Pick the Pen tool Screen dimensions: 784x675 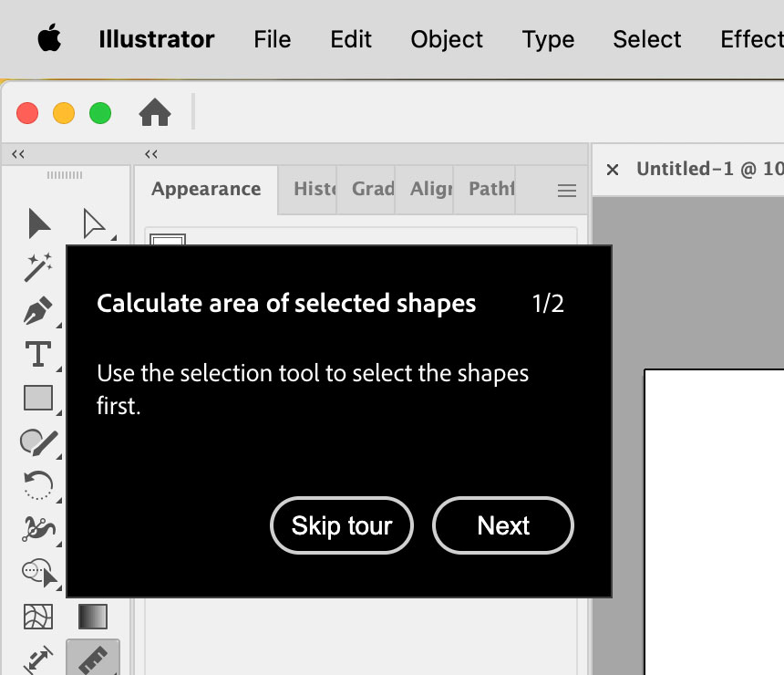[x=36, y=310]
